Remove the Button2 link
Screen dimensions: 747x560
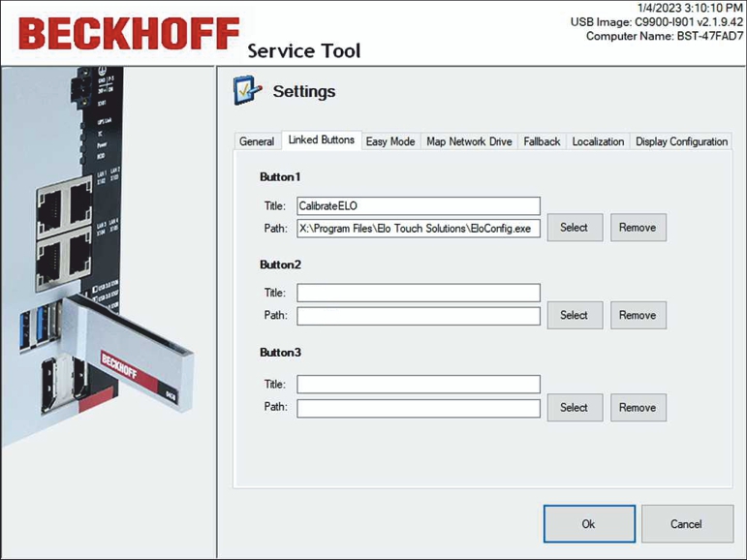coord(638,315)
